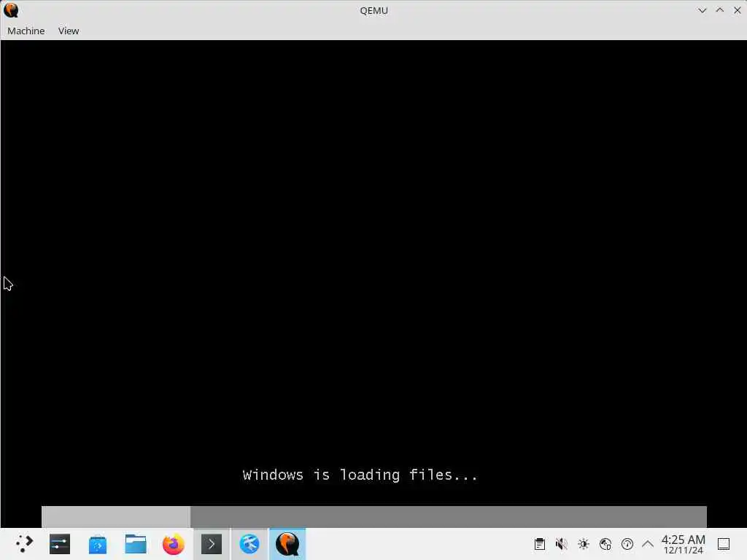This screenshot has width=747, height=560.
Task: Open the clipboard tray icon
Action: tap(539, 544)
